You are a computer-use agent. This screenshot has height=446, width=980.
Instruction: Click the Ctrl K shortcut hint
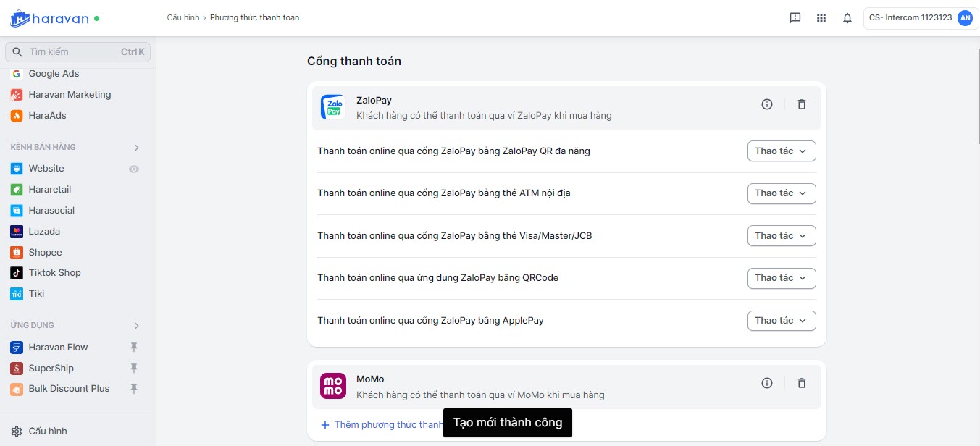133,52
